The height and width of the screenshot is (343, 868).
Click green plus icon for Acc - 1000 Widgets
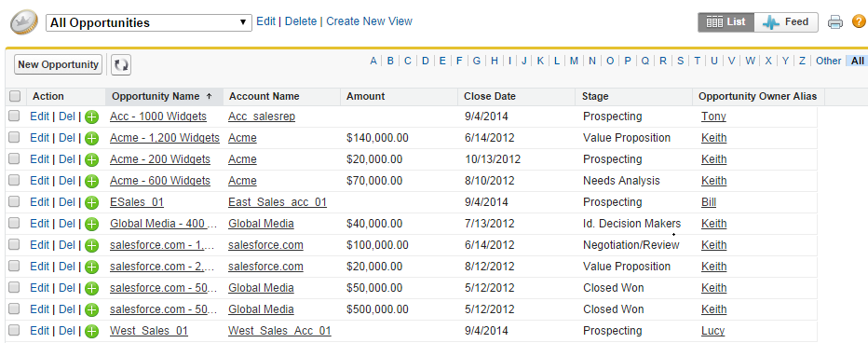91,117
